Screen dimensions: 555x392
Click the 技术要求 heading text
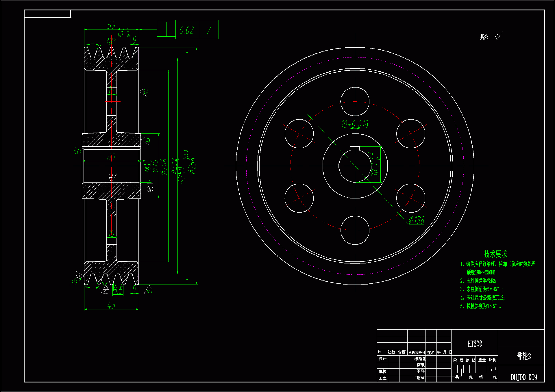pyautogui.click(x=495, y=254)
